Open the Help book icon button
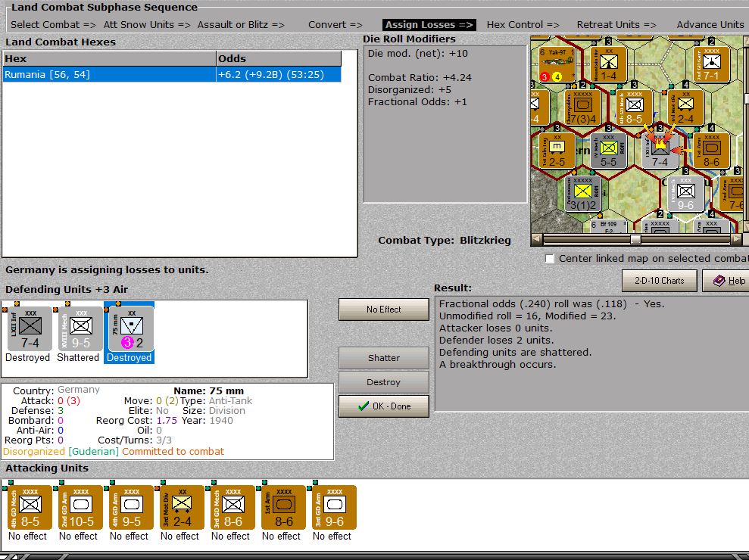The width and height of the screenshot is (749, 560). [727, 281]
